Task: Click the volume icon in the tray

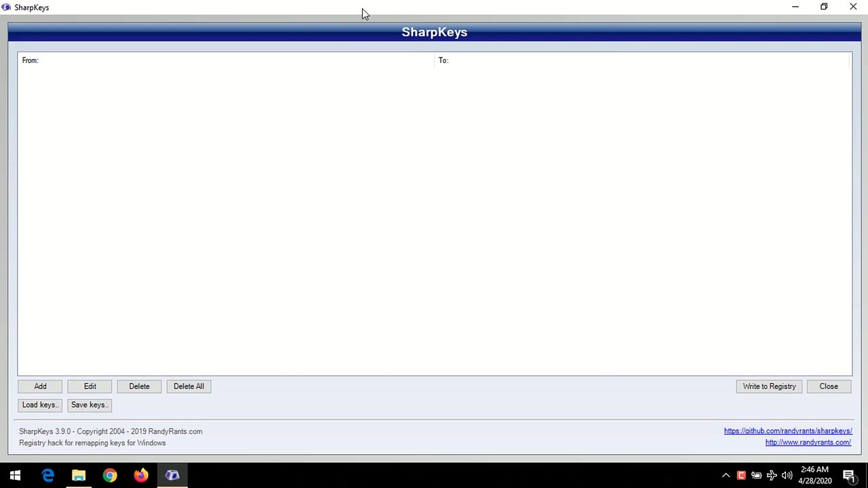Action: [787, 475]
